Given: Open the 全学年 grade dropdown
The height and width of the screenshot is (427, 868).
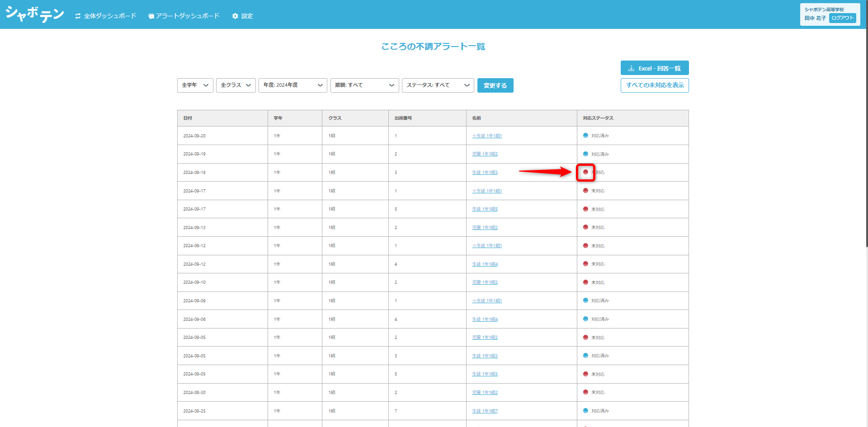Looking at the screenshot, I should 195,85.
